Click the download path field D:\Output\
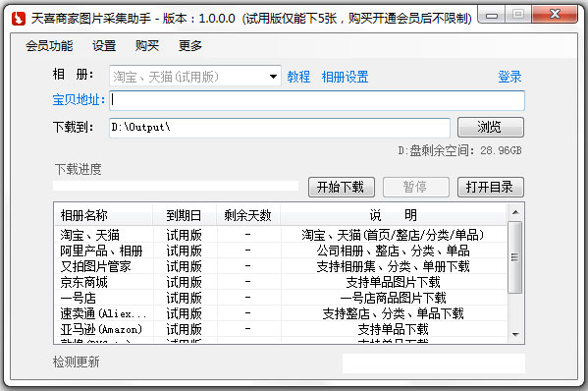Image resolution: width=588 pixels, height=391 pixels. [280, 128]
